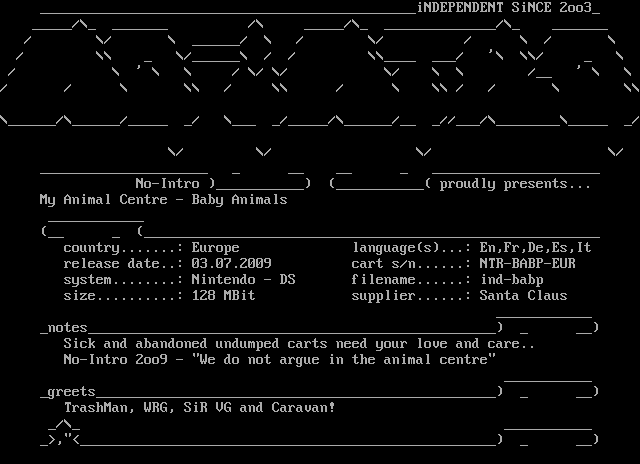Click supplier value 'Santa Claus'
The image size is (640, 464).
pyautogui.click(x=523, y=295)
